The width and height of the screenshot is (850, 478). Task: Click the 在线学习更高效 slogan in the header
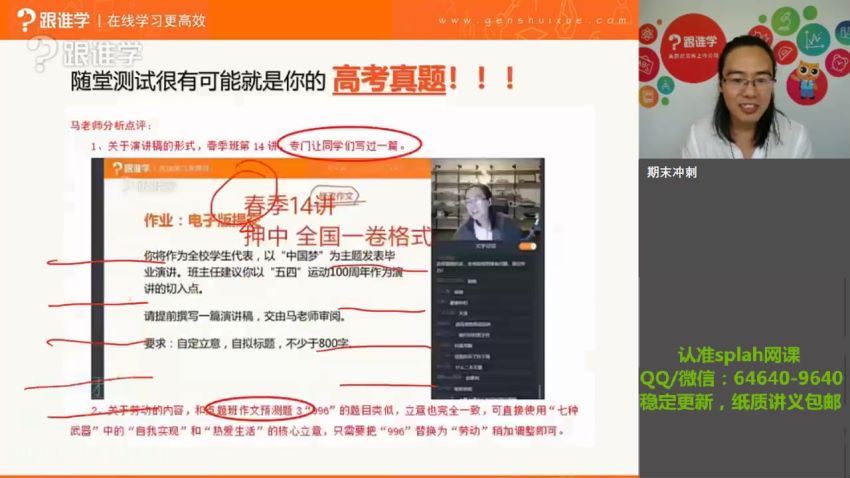click(156, 21)
